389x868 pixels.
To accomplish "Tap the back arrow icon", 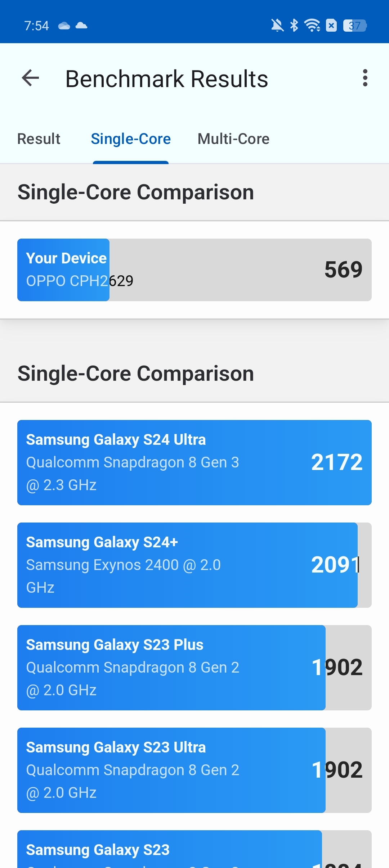I will [x=30, y=78].
